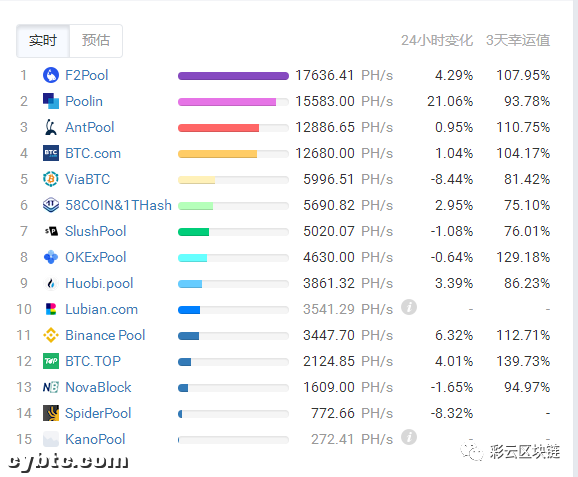Click ViaBTC's -8.44% change value
The width and height of the screenshot is (578, 477).
pyautogui.click(x=452, y=179)
